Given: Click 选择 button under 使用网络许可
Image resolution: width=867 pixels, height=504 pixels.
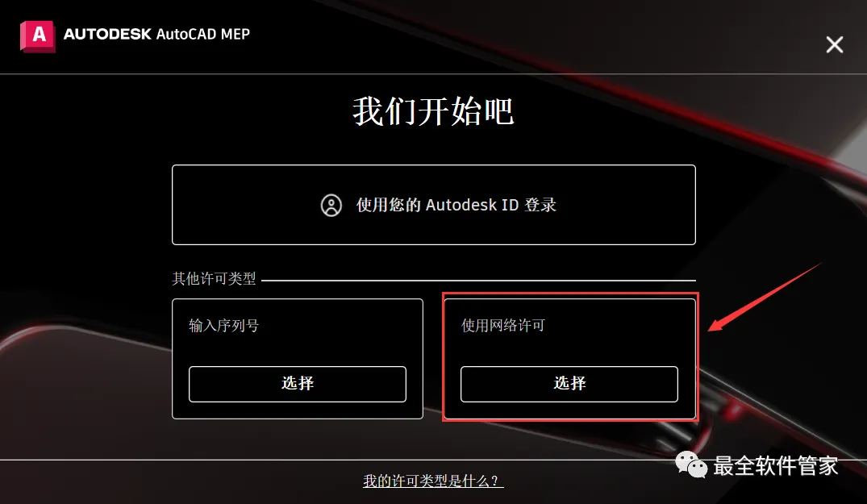Looking at the screenshot, I should 569,384.
